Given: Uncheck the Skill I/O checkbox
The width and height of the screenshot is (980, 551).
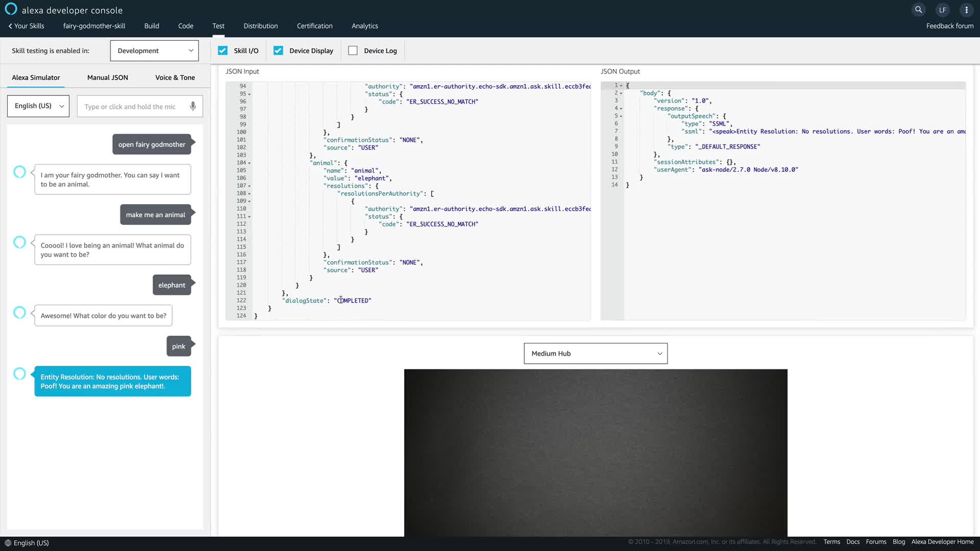Looking at the screenshot, I should 223,51.
